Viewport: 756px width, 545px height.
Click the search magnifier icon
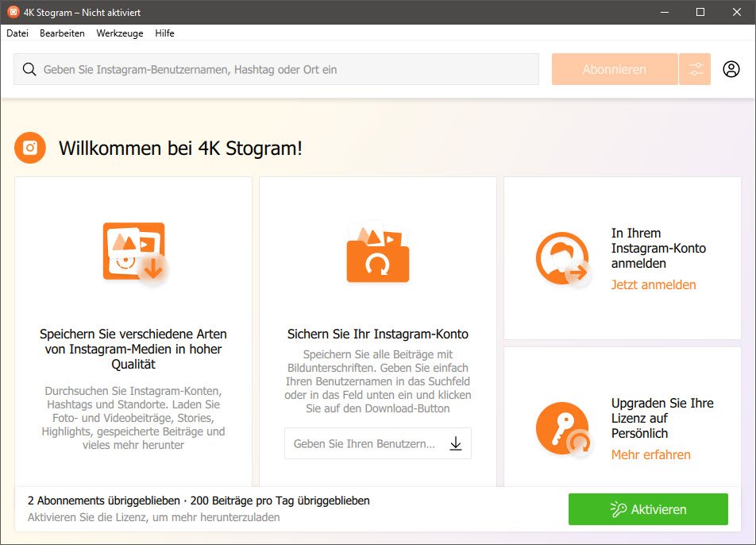[x=29, y=69]
